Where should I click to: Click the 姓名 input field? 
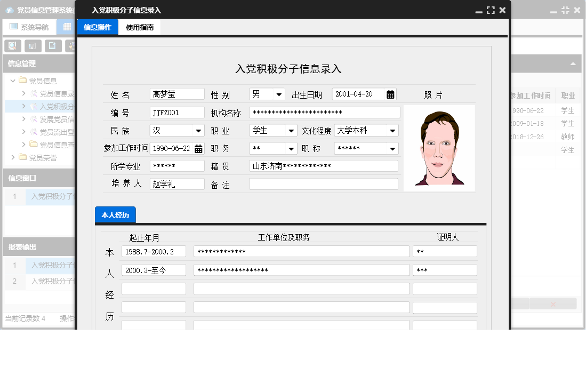coord(177,94)
